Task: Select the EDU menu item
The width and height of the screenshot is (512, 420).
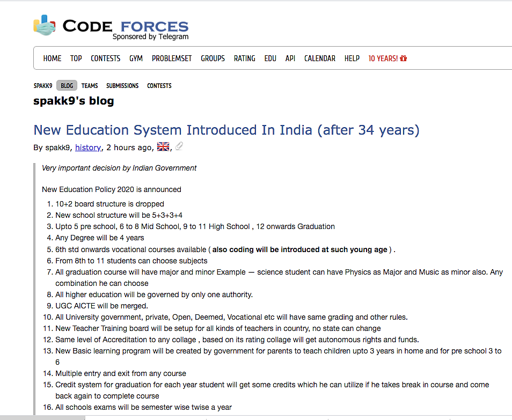Action: 270,58
